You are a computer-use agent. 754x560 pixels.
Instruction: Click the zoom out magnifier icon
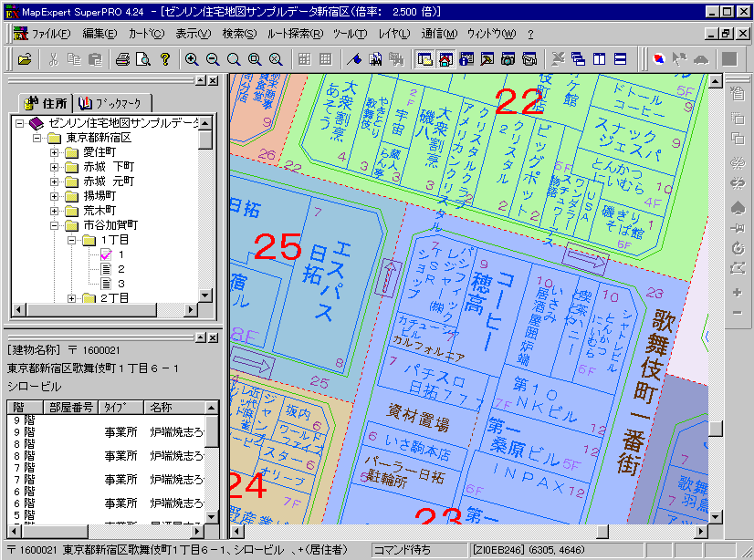coord(213,59)
